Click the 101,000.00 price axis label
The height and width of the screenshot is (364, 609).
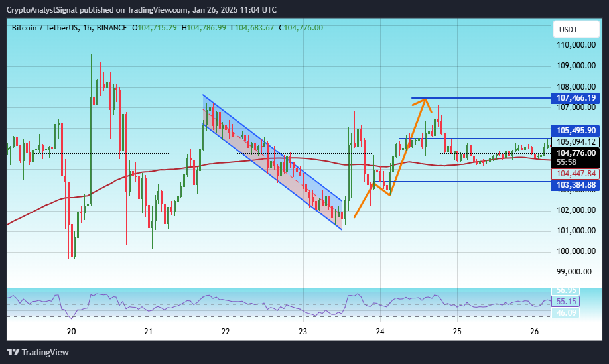pyautogui.click(x=576, y=231)
